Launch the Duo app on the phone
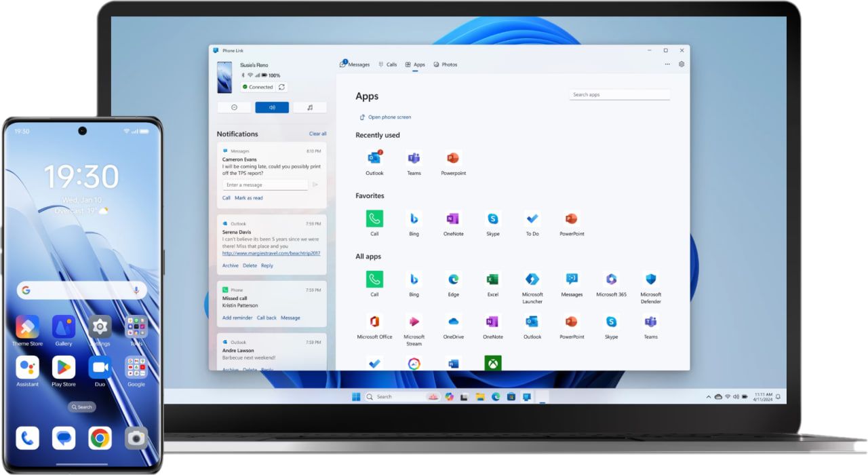The image size is (868, 475). (100, 367)
